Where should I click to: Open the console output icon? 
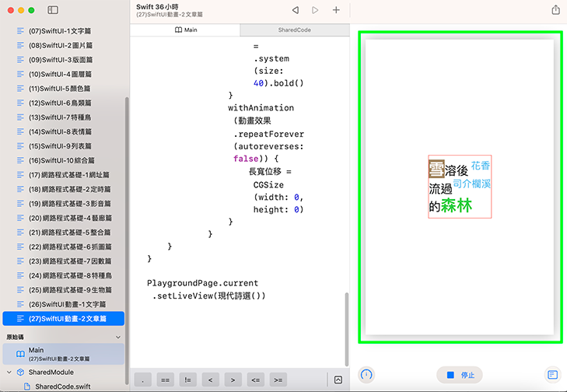click(552, 375)
